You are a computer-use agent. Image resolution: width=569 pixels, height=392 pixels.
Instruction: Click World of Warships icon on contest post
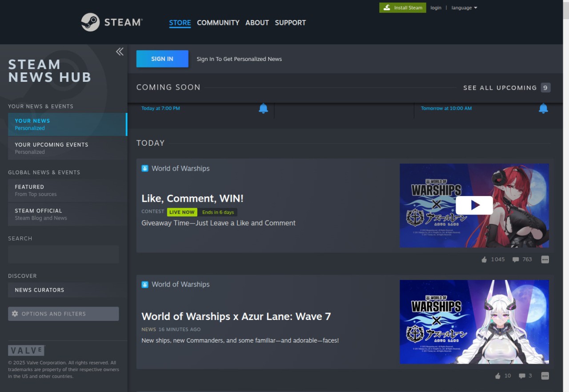pos(145,168)
